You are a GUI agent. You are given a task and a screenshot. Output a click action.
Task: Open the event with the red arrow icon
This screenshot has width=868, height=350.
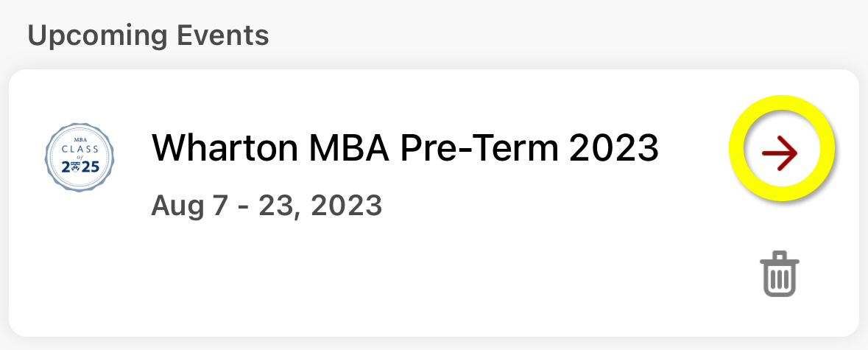pyautogui.click(x=780, y=153)
